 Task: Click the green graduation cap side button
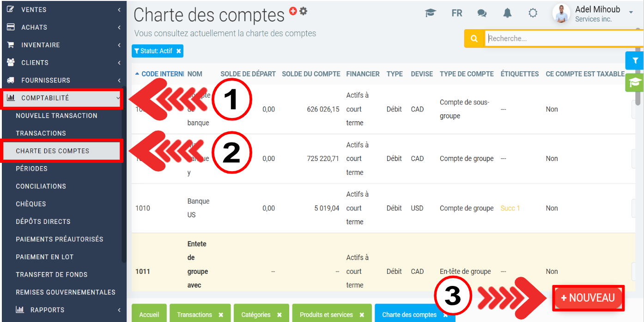[x=635, y=82]
